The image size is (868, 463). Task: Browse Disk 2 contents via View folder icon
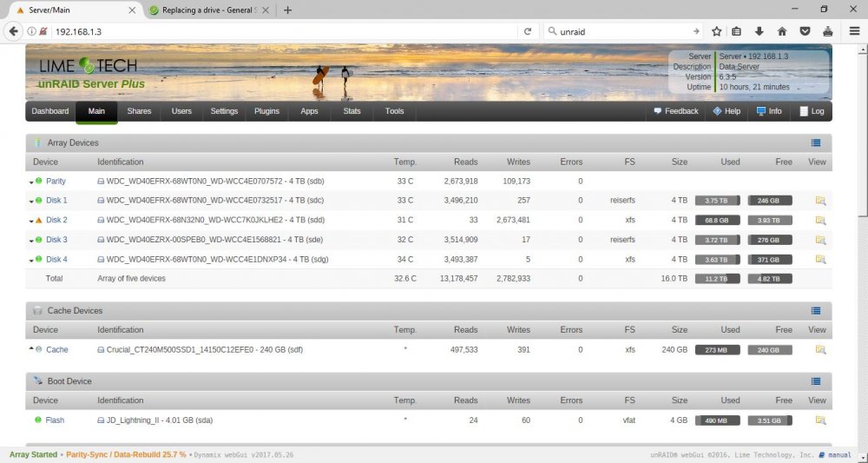tap(820, 220)
